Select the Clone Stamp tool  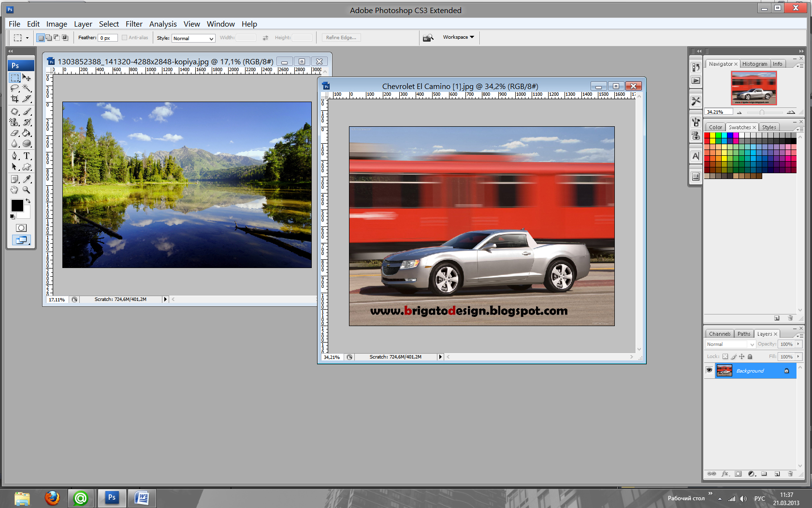(x=15, y=122)
